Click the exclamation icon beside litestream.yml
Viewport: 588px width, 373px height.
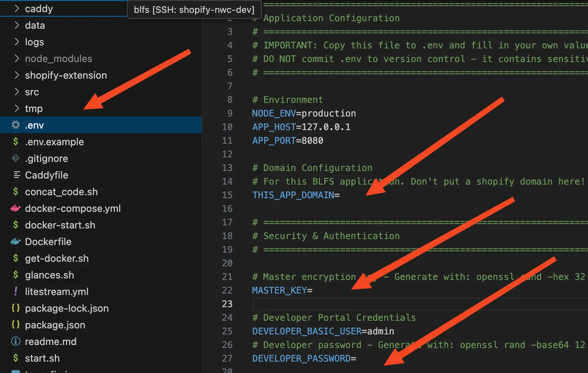click(x=15, y=291)
